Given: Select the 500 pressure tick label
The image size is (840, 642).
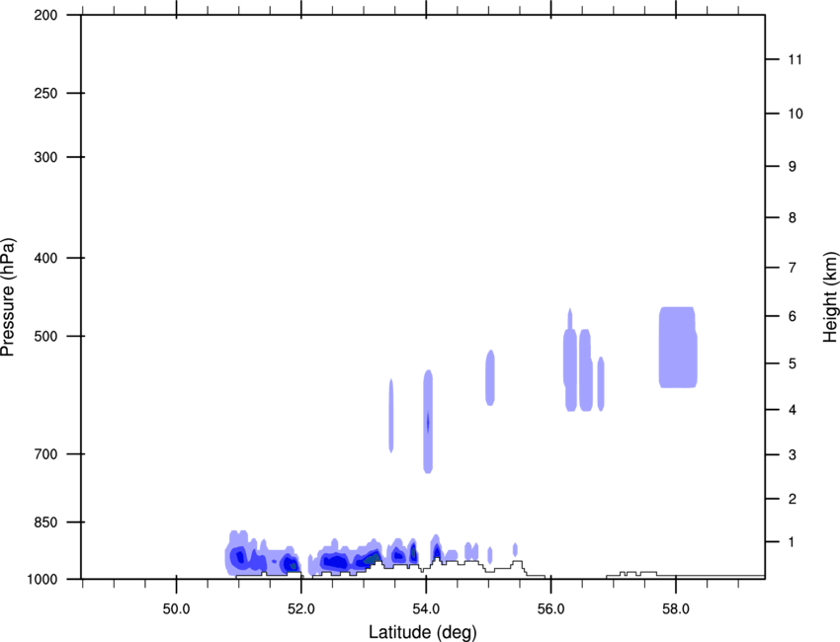Looking at the screenshot, I should point(46,336).
